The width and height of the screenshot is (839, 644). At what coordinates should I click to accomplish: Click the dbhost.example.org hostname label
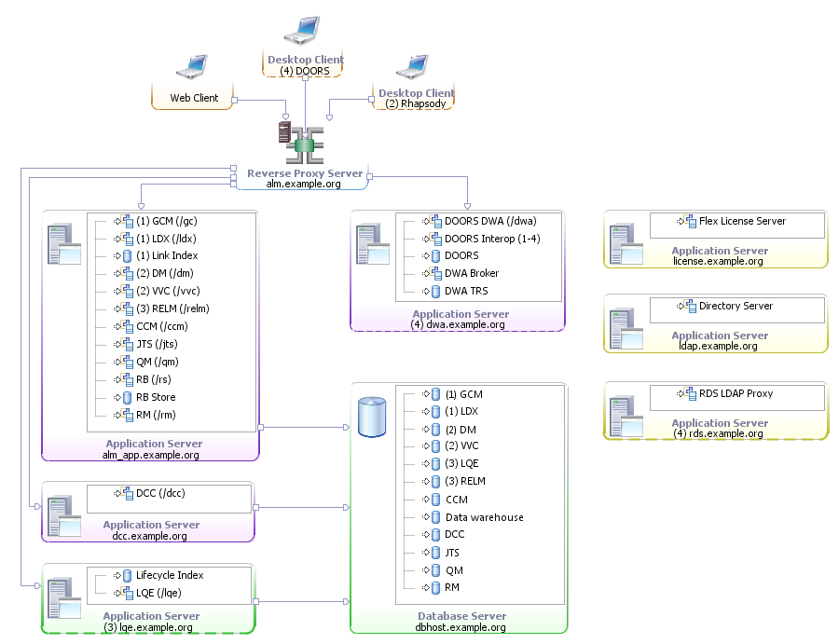click(461, 627)
